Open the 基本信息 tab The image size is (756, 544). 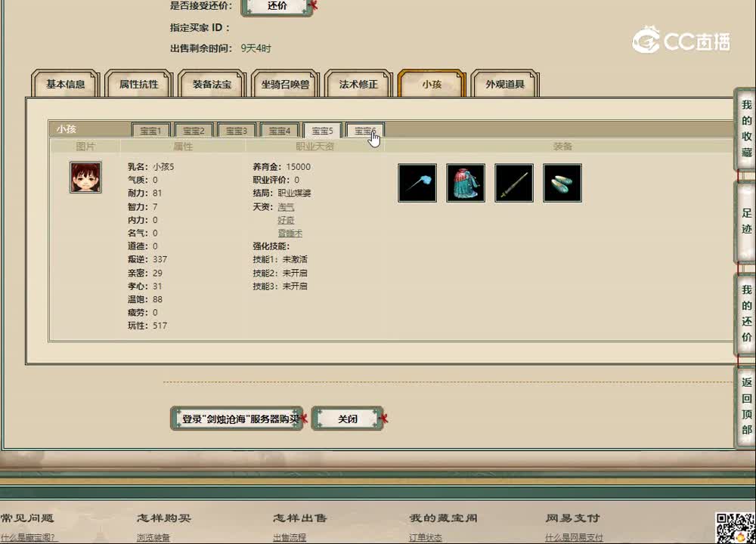(65, 84)
